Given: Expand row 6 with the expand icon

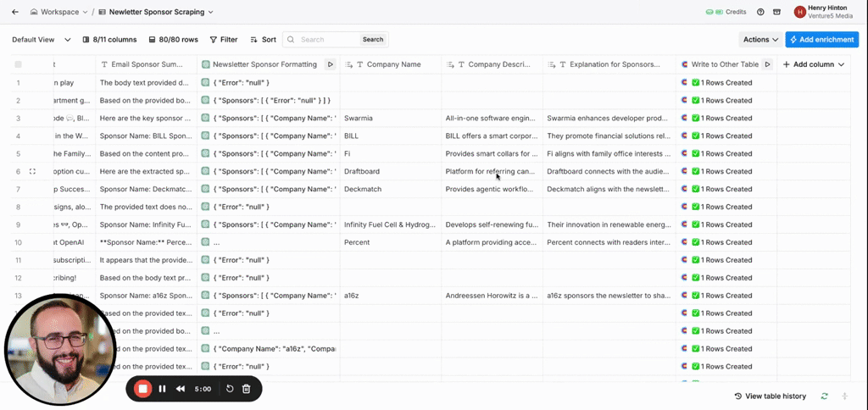Looking at the screenshot, I should [32, 171].
